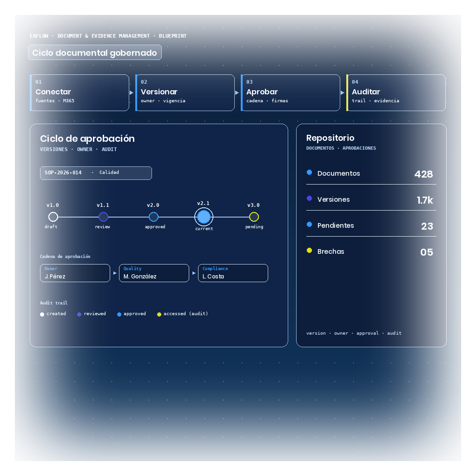Click the purple dot beside Versiones
Image resolution: width=476 pixels, height=476 pixels.
309,198
